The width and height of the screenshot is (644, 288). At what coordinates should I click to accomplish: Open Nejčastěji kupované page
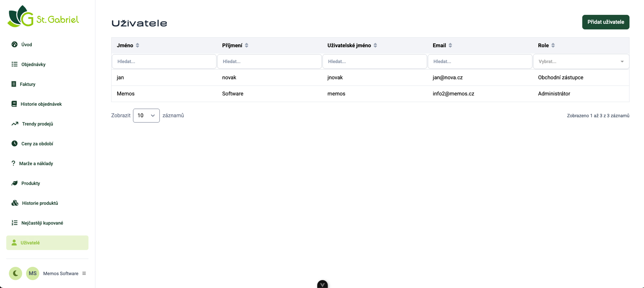[x=42, y=223]
